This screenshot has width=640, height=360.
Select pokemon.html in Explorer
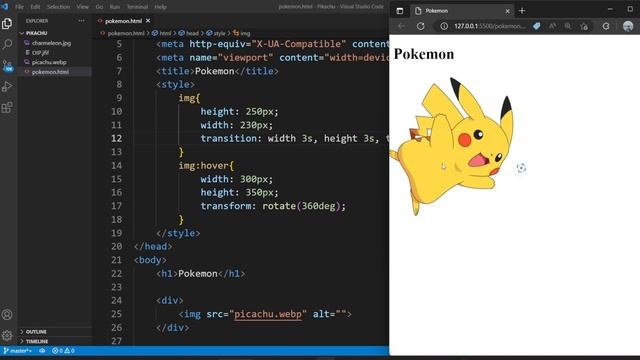(50, 72)
